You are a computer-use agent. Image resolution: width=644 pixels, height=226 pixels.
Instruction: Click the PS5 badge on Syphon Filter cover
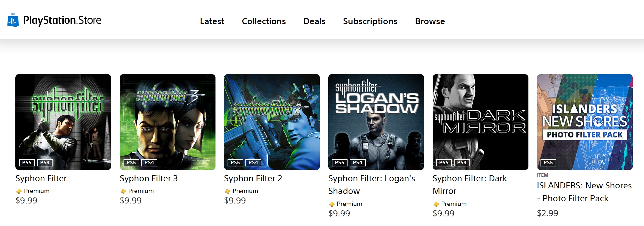[27, 163]
